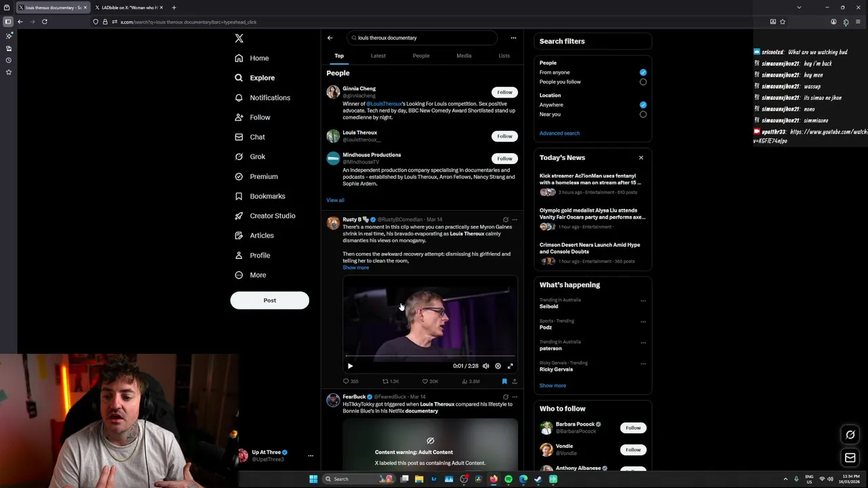868x488 pixels.
Task: Follow Vondie
Action: click(x=633, y=449)
